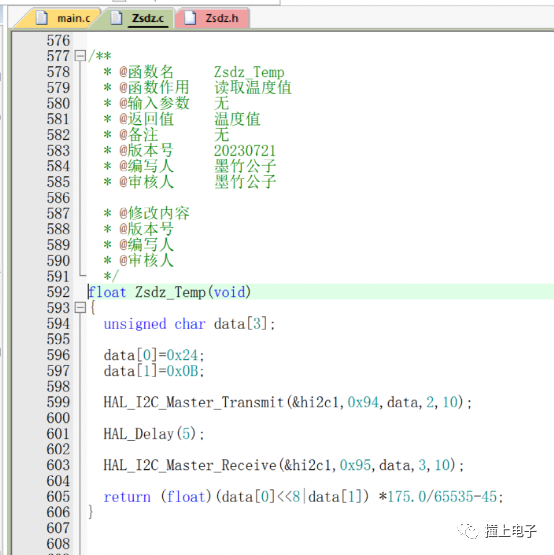The width and height of the screenshot is (554, 555).
Task: Click the '*/' comment end on line 591
Action: coord(111,276)
